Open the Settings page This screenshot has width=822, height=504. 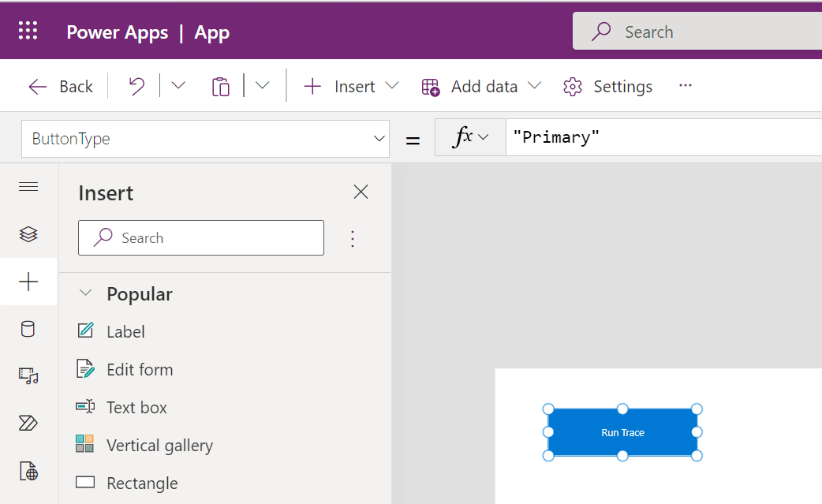(607, 86)
